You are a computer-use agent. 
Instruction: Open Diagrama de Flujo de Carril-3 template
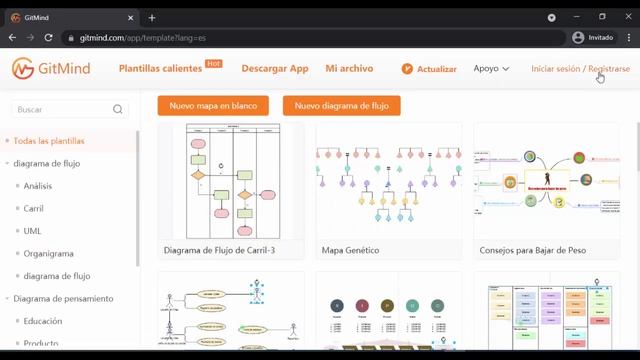[231, 191]
